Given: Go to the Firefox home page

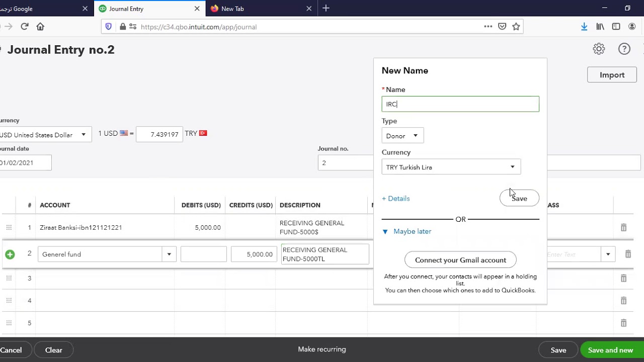Looking at the screenshot, I should pos(40,27).
